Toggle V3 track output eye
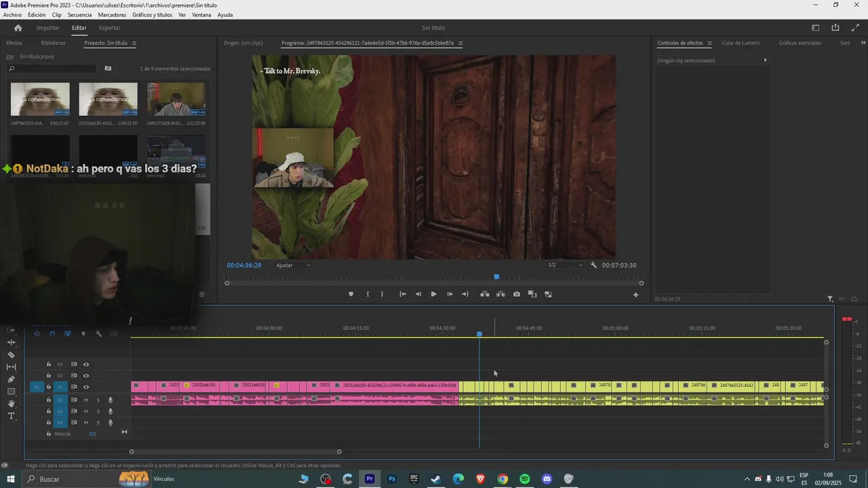The image size is (868, 488). (86, 364)
